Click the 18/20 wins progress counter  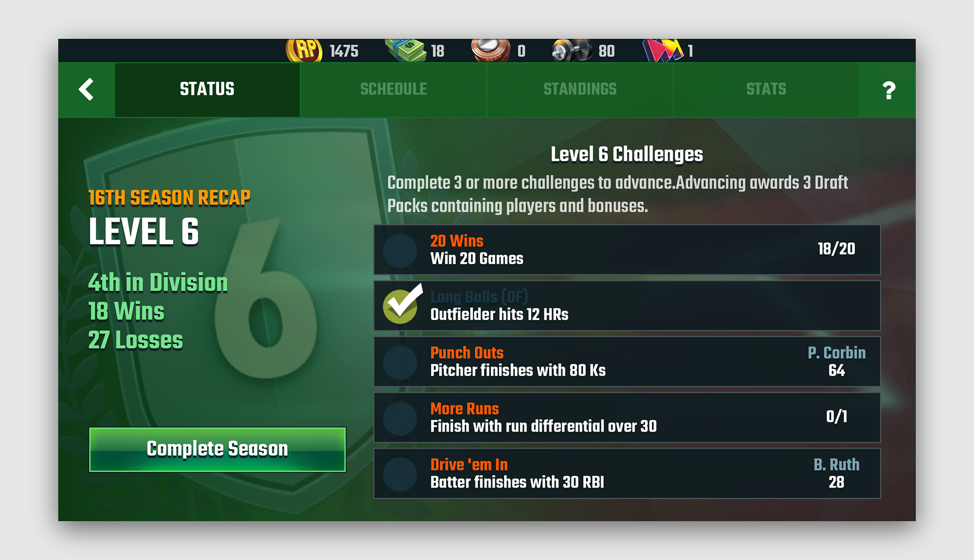pyautogui.click(x=837, y=249)
